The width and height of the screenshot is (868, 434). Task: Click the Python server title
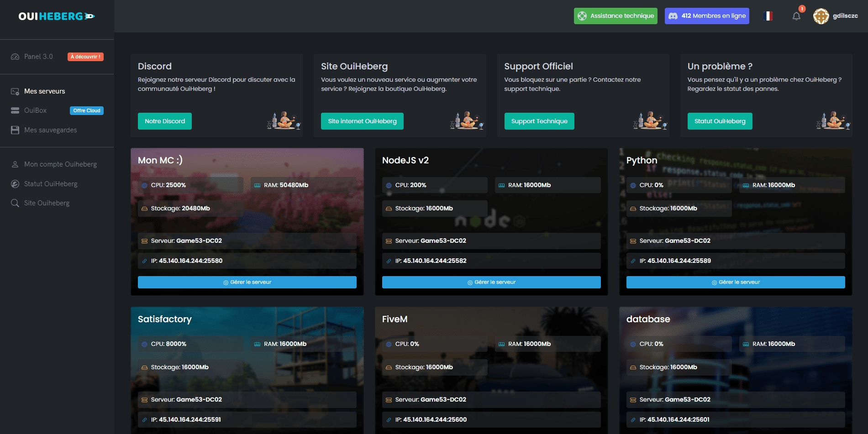tap(642, 160)
